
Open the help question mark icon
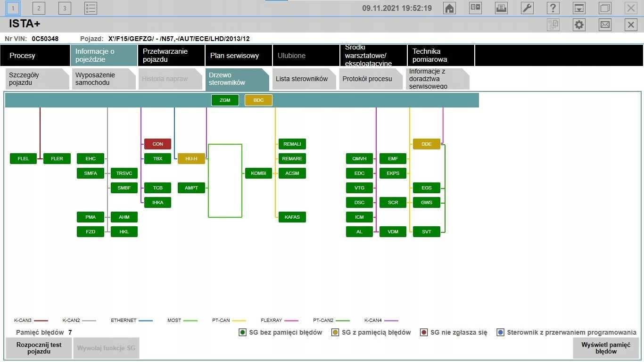[x=553, y=8]
